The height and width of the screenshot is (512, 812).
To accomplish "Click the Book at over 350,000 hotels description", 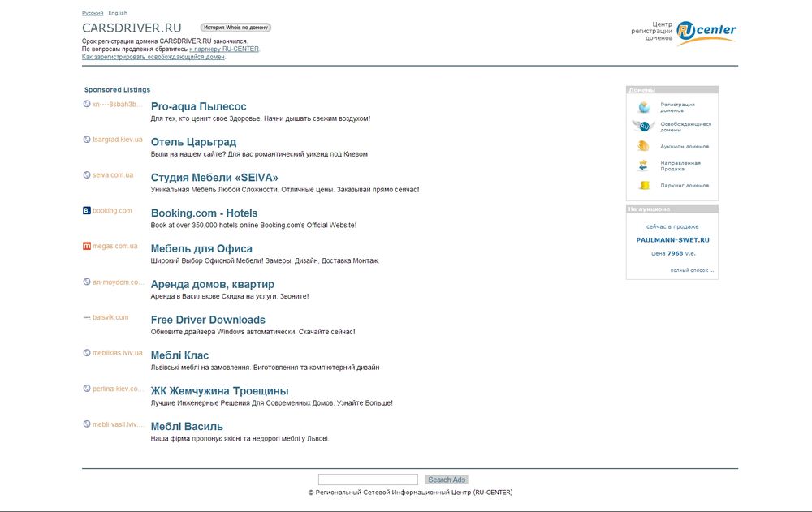I will pyautogui.click(x=253, y=226).
